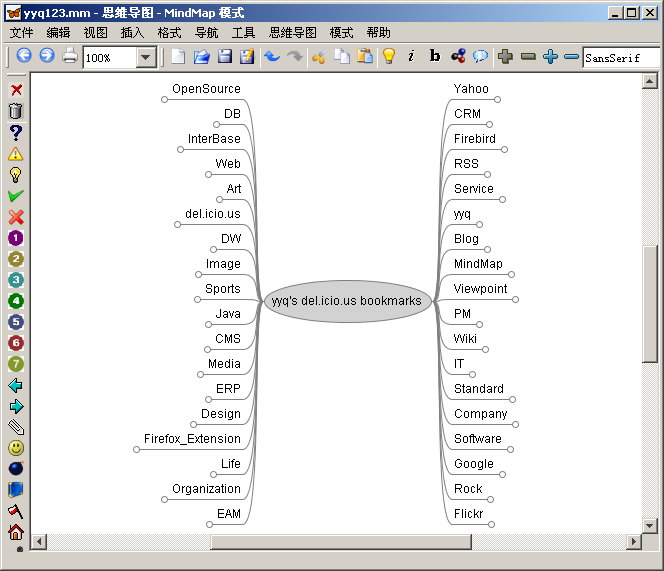Viewport: 664px width, 571px height.
Task: Expand the Flickr node circle
Action: coord(491,524)
